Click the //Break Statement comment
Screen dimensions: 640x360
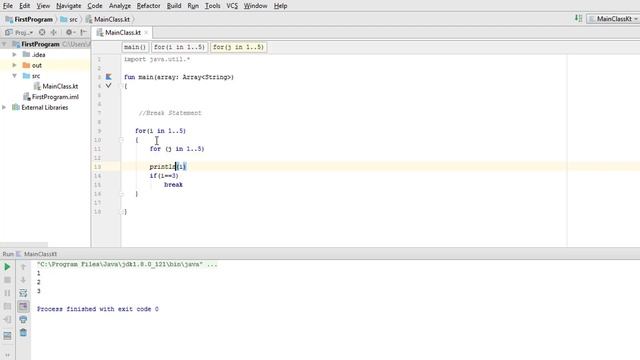170,113
